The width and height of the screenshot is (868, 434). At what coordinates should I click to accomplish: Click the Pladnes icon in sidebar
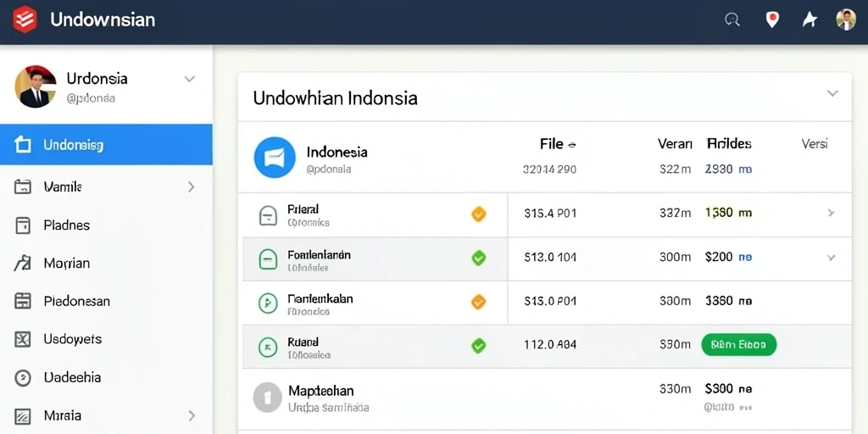(23, 225)
